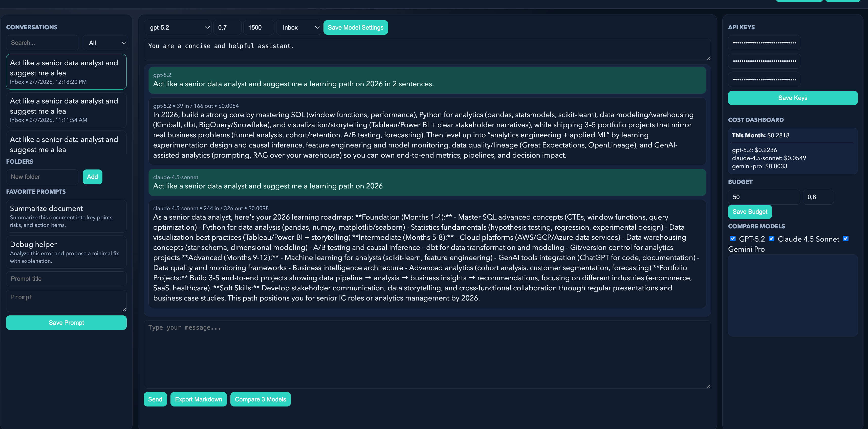Open the All conversations filter dropdown
This screenshot has height=429, width=868.
click(105, 43)
